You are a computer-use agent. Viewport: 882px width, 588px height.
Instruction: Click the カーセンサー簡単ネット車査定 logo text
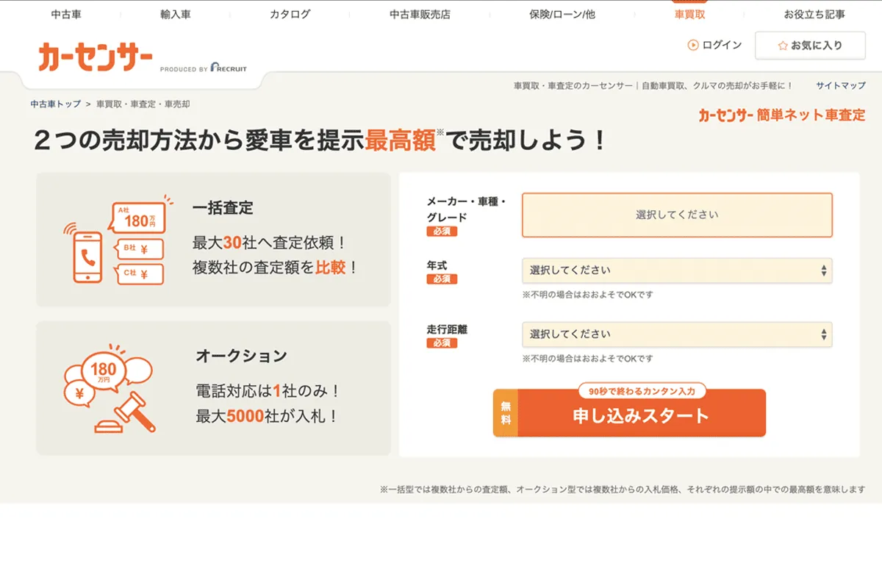point(782,115)
